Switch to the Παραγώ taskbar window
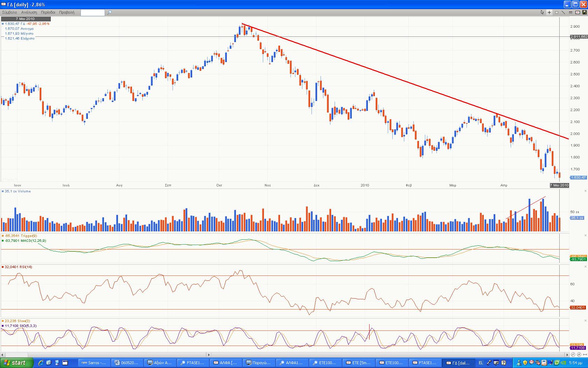This screenshot has width=588, height=368. (259, 363)
